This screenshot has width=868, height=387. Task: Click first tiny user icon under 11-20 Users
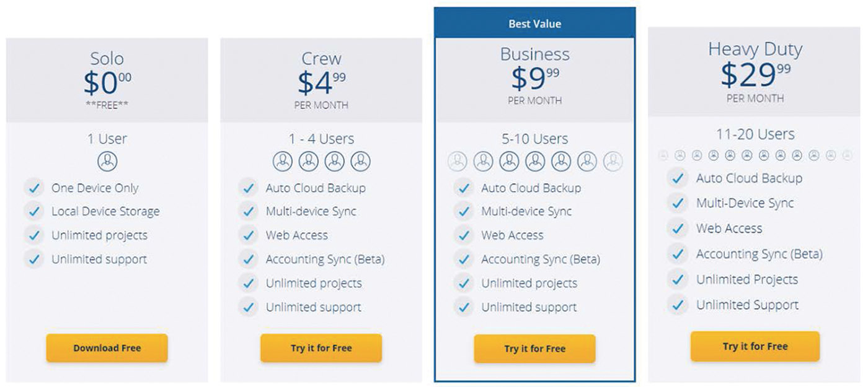(x=663, y=155)
